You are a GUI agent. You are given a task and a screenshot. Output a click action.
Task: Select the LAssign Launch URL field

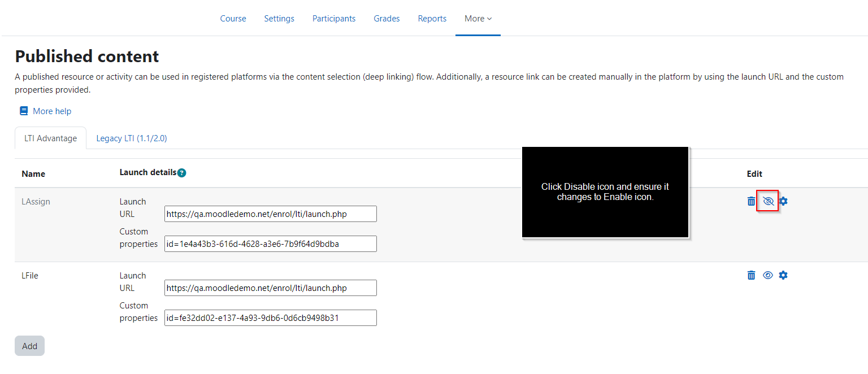271,214
